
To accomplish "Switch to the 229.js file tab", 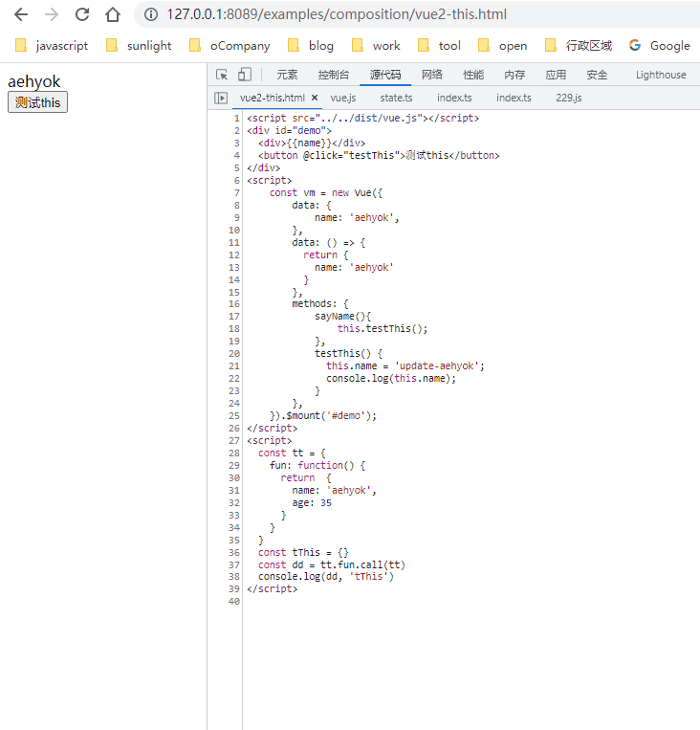I will (x=569, y=98).
